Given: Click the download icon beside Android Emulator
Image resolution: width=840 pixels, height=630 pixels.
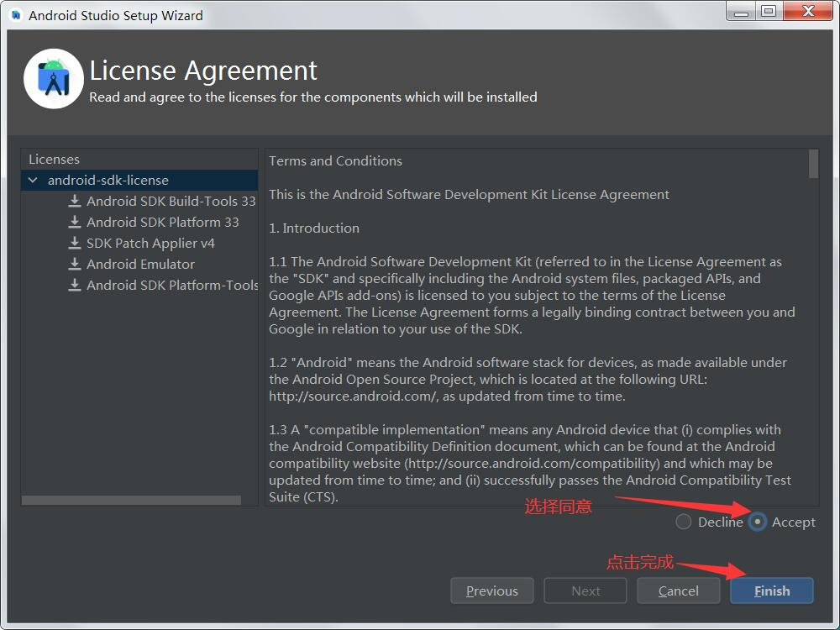Looking at the screenshot, I should 75,264.
